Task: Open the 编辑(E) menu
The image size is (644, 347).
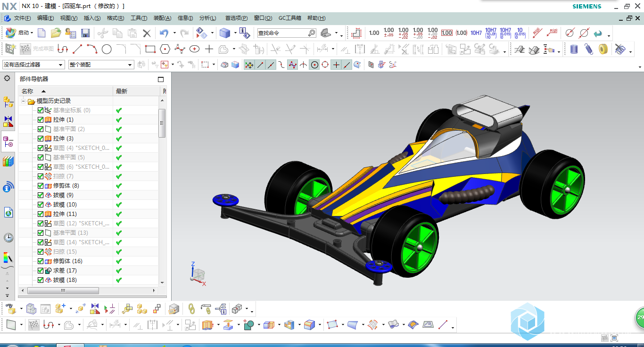Action: pyautogui.click(x=45, y=18)
